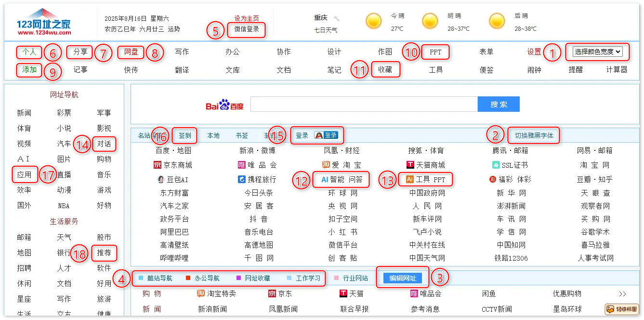Click 切换雅黑字体 link
This screenshot has width=644, height=320.
534,135
